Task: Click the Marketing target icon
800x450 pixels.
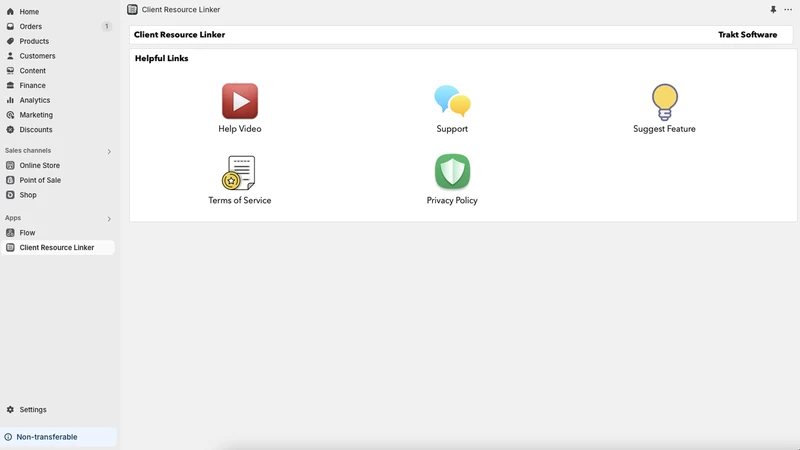Action: [10, 115]
